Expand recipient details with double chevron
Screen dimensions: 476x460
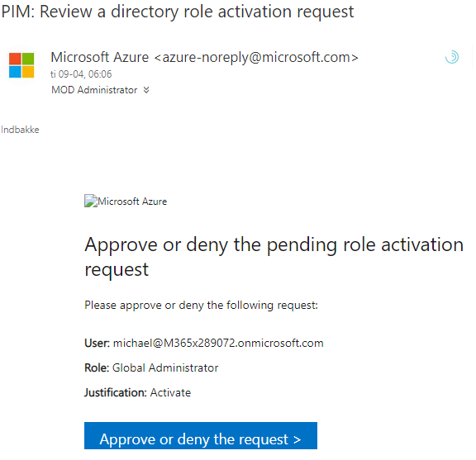146,90
